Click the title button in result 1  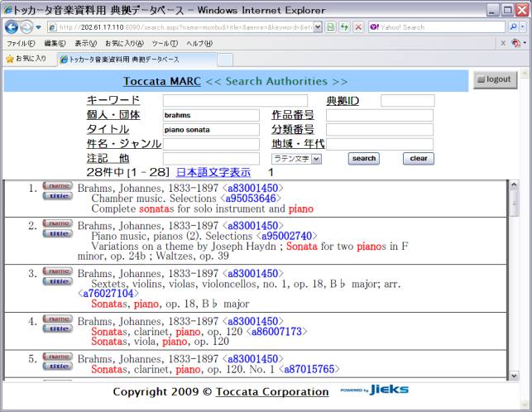tap(57, 196)
